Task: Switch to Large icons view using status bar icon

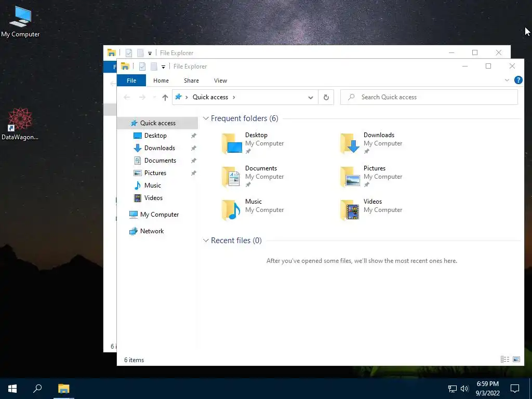Action: click(516, 360)
